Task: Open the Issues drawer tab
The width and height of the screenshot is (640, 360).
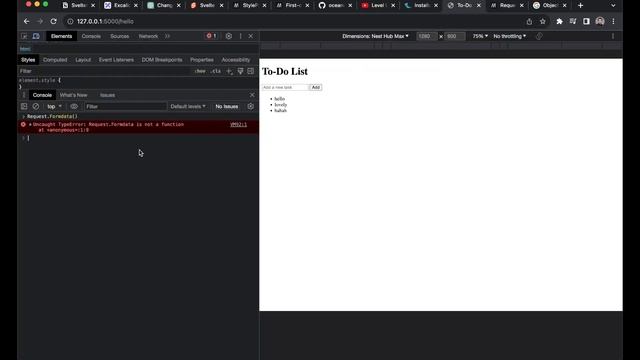Action: [107, 95]
